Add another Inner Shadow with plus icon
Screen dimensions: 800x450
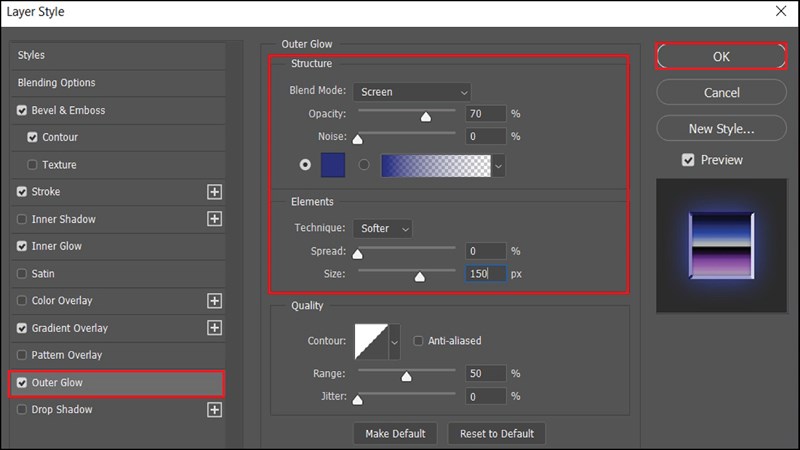click(x=214, y=219)
